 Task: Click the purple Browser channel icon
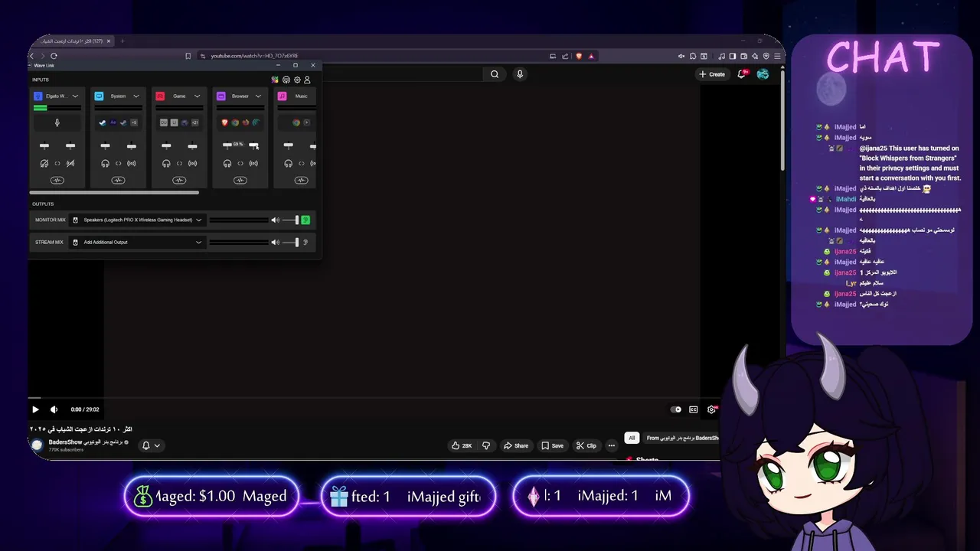(221, 96)
